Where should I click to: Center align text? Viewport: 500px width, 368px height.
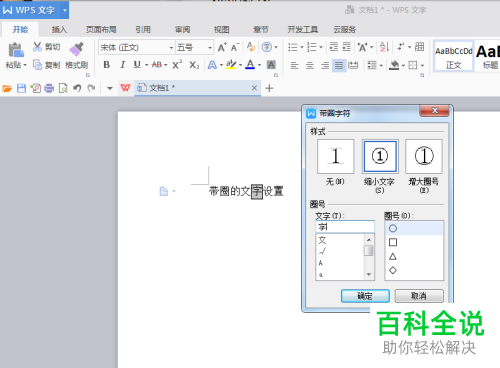click(x=310, y=65)
